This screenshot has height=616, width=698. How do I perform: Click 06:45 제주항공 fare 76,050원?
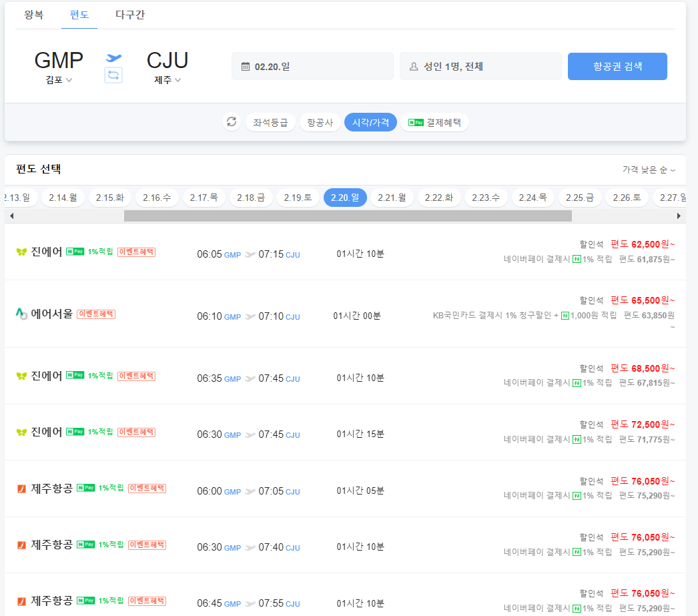point(643,594)
